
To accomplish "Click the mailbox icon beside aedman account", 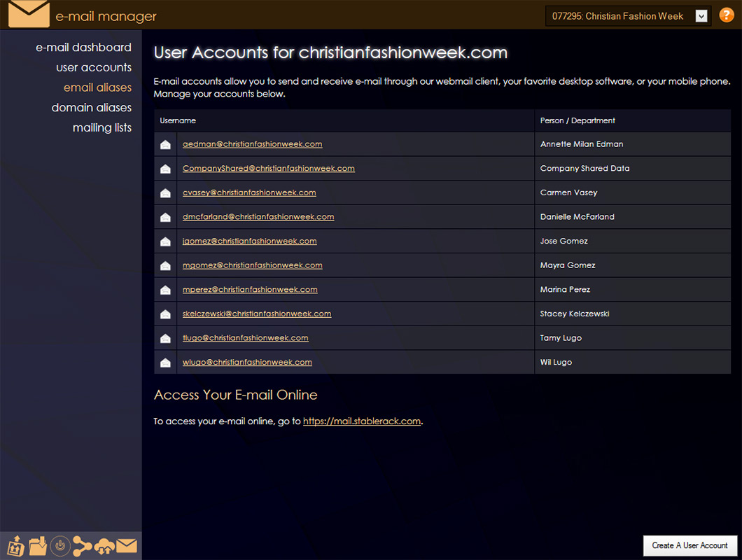I will coord(165,145).
